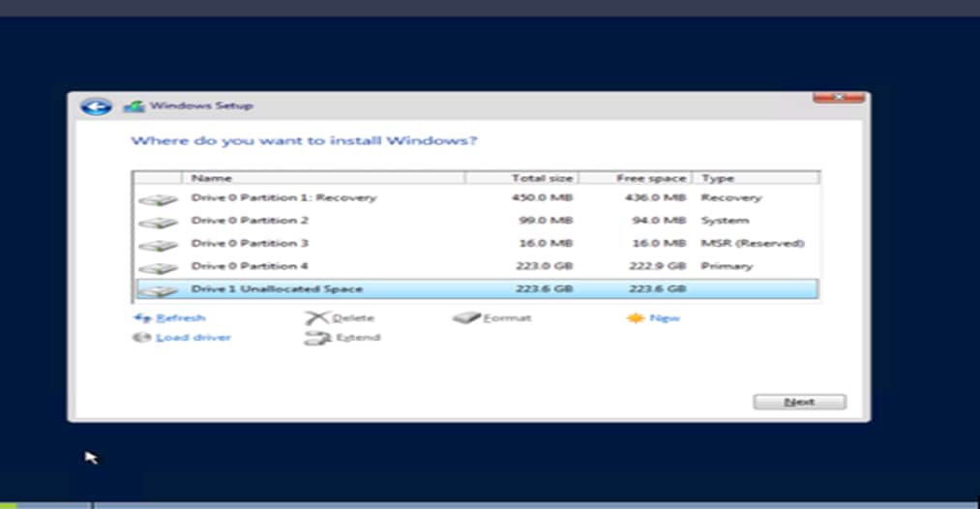Close the Windows Setup dialog

click(x=839, y=98)
